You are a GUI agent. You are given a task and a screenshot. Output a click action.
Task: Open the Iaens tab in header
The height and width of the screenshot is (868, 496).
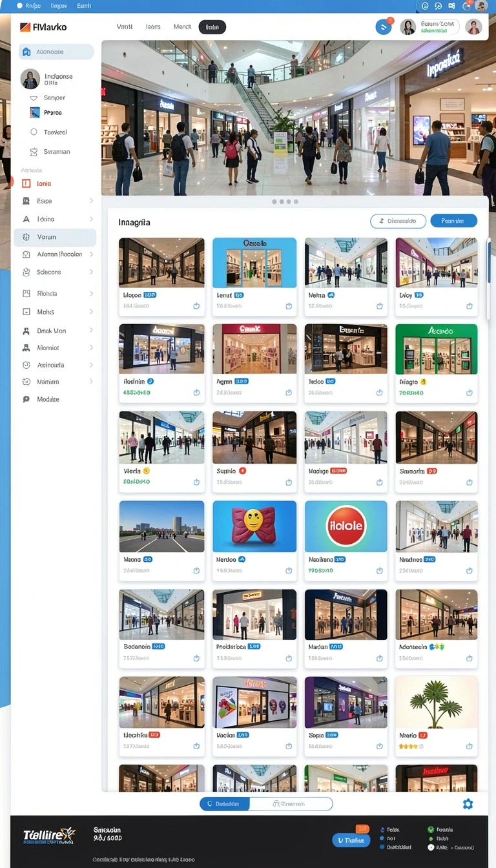tap(153, 27)
